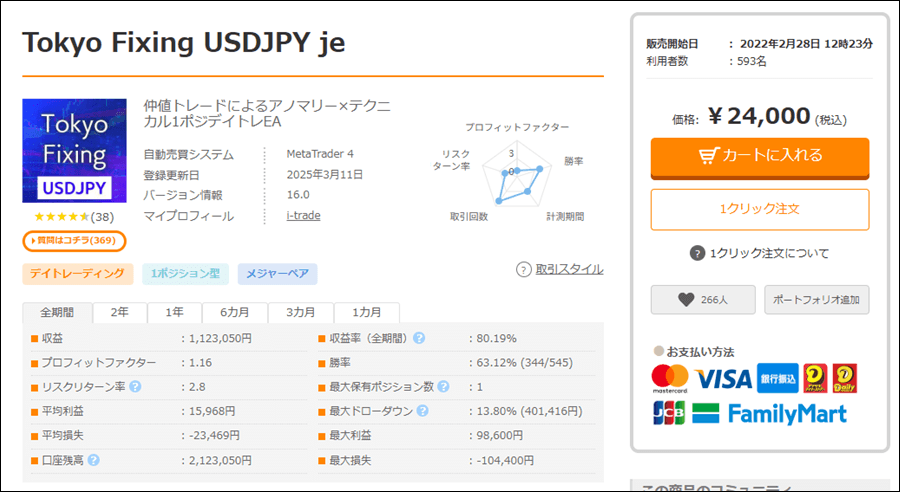
Task: Switch to the 1カ月 tab
Action: coord(367,312)
